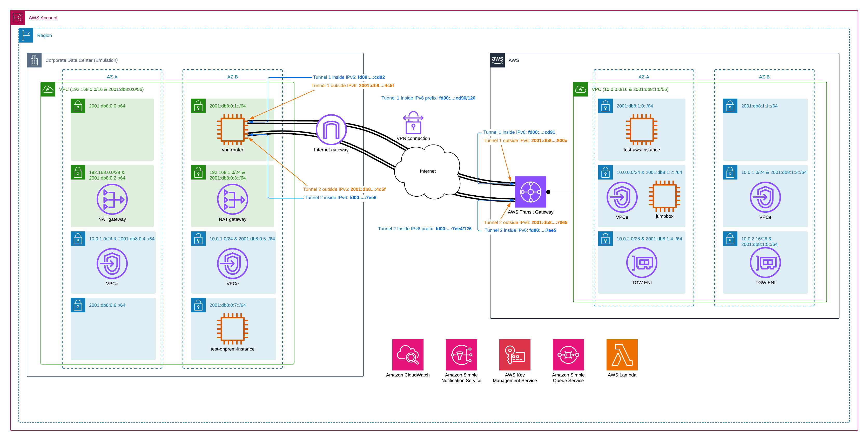Select the test-onprem-instance icon

(x=232, y=329)
